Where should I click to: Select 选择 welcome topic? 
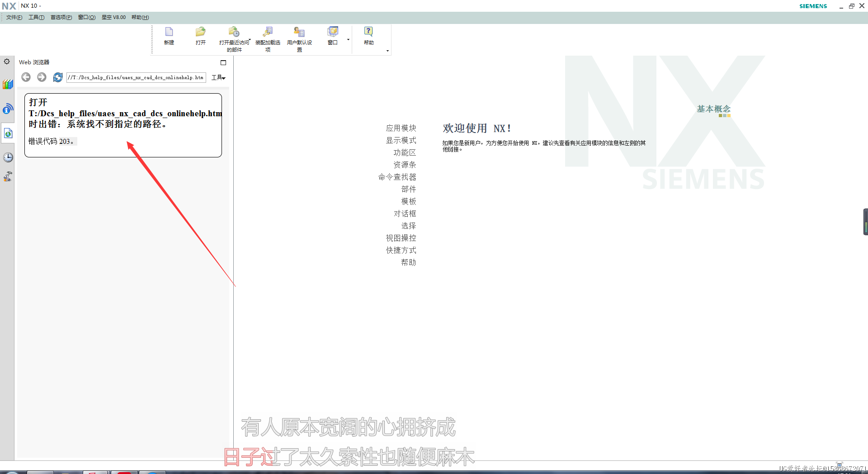click(409, 226)
